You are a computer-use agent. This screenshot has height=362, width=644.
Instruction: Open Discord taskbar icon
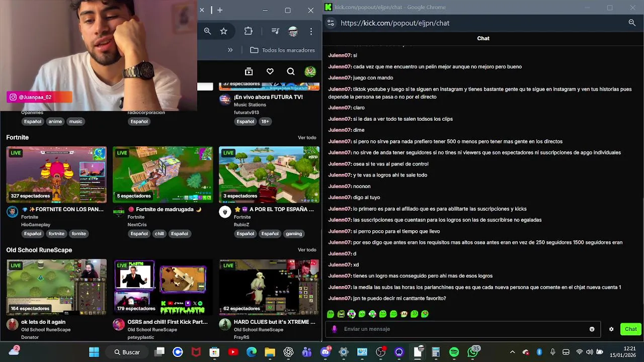[x=325, y=352]
